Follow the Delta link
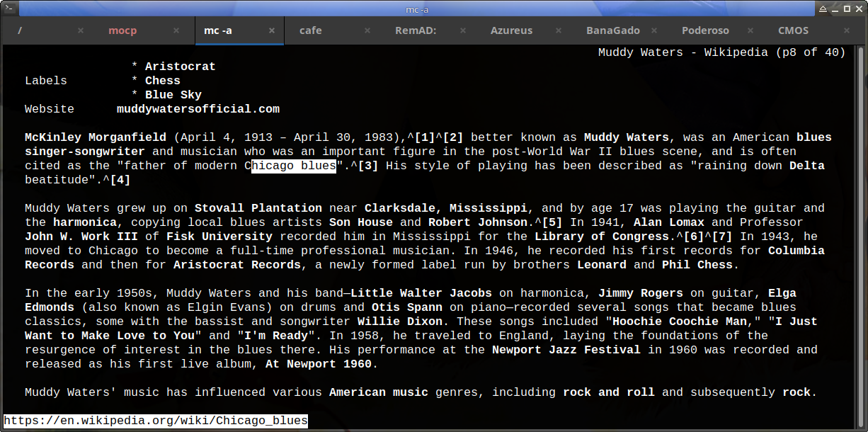The image size is (868, 432). [x=807, y=166]
